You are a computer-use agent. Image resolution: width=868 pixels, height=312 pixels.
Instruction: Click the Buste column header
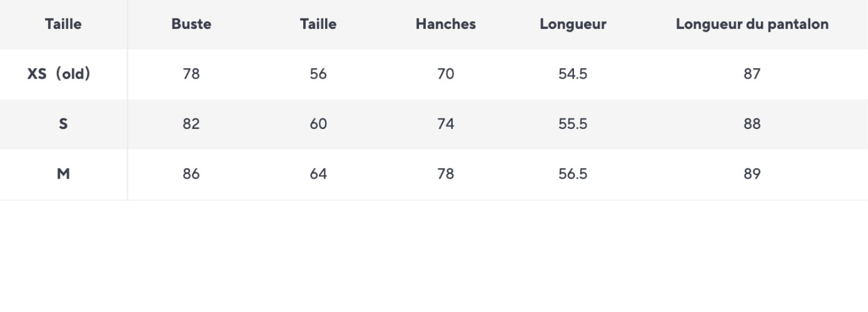[x=191, y=24]
